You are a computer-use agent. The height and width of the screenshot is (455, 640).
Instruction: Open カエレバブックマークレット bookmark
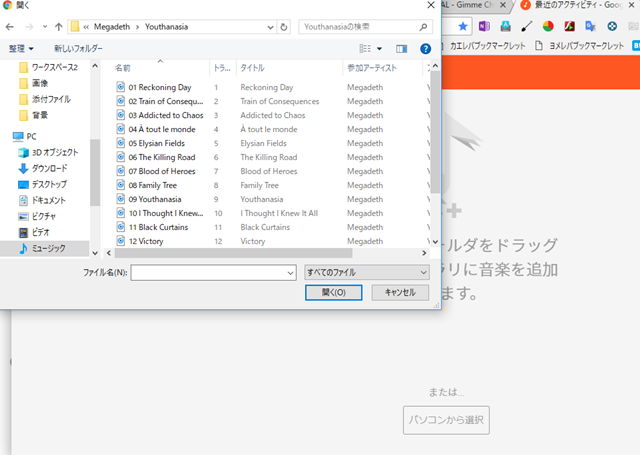pyautogui.click(x=487, y=46)
